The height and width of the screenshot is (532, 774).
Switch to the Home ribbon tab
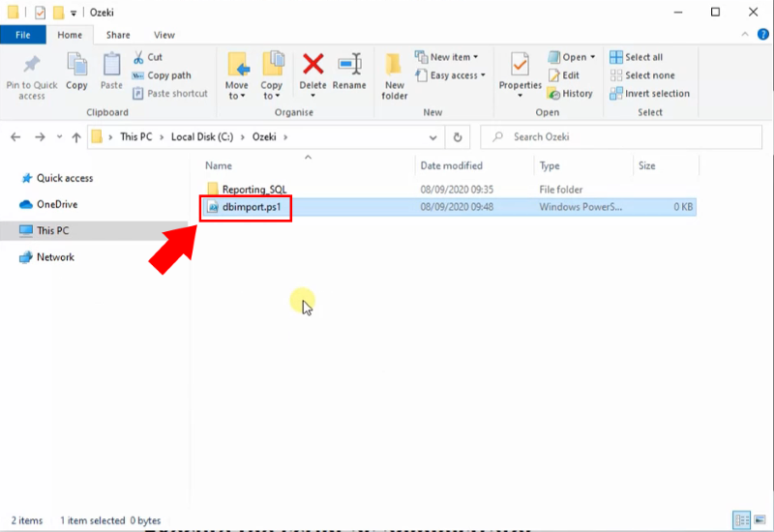(70, 35)
